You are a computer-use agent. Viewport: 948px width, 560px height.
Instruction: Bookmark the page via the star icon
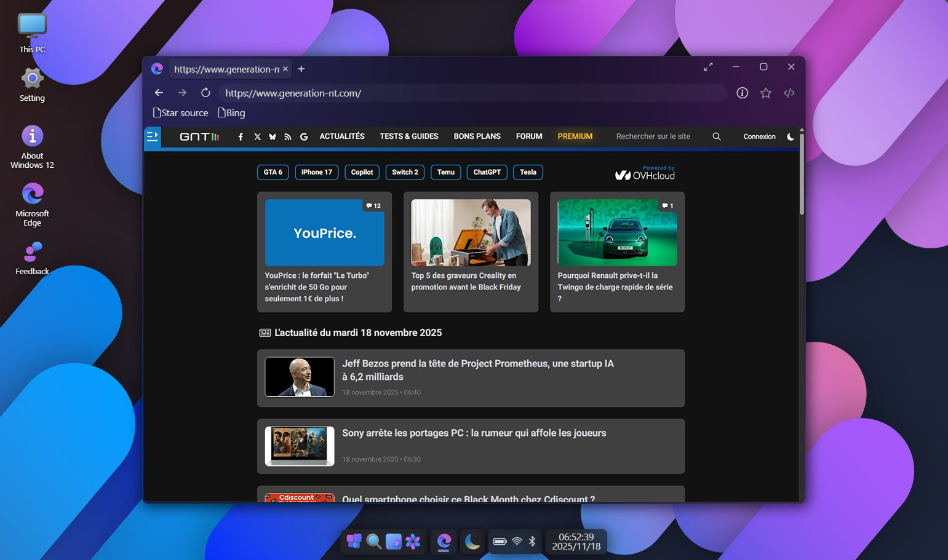click(765, 93)
